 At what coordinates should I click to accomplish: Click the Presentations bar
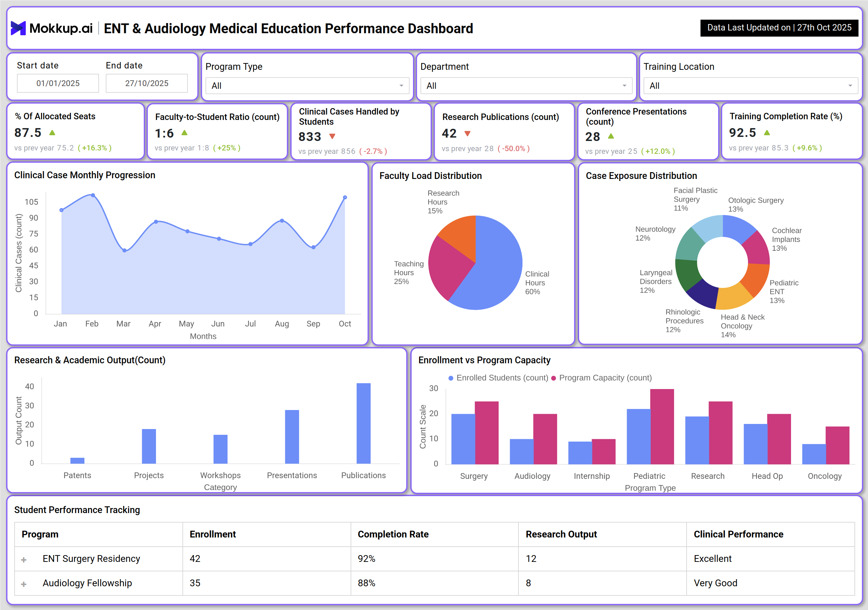(292, 436)
